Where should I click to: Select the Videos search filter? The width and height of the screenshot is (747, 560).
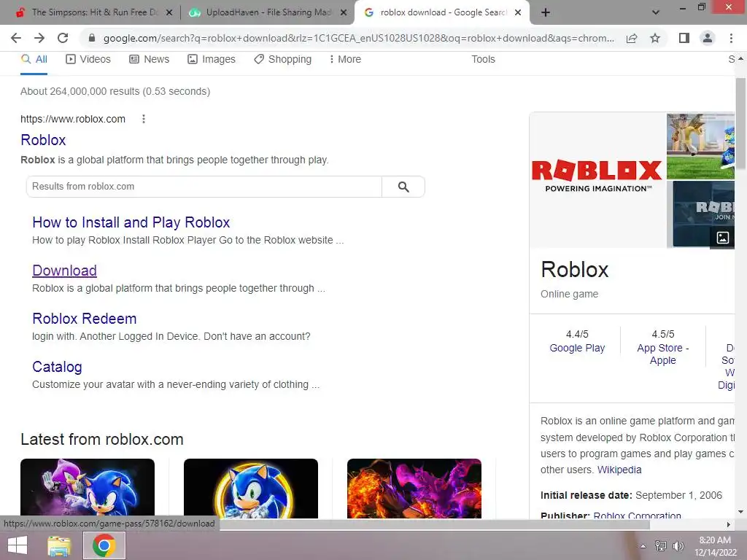[x=88, y=60]
